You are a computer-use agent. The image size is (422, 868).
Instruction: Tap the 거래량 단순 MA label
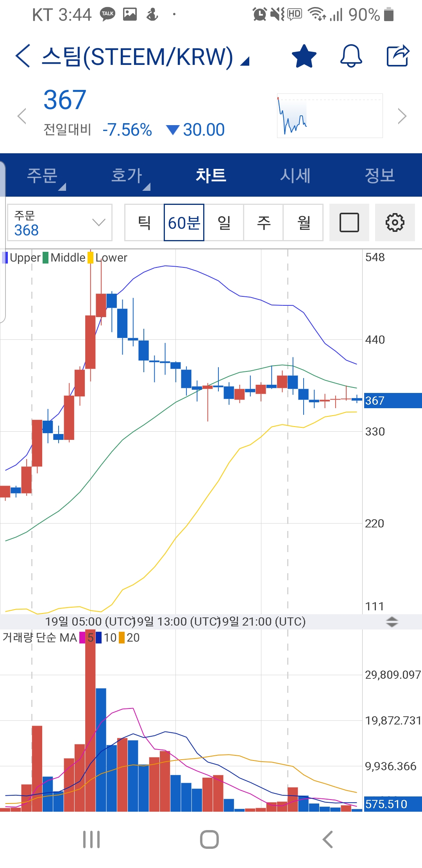pyautogui.click(x=40, y=638)
